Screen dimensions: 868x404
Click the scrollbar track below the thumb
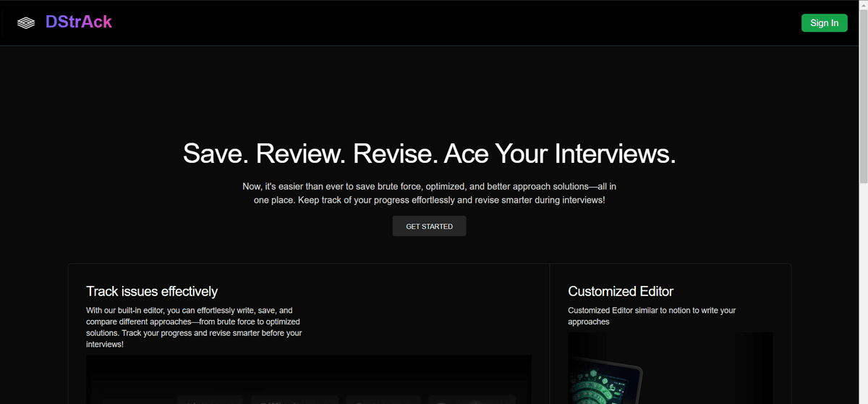pyautogui.click(x=862, y=290)
